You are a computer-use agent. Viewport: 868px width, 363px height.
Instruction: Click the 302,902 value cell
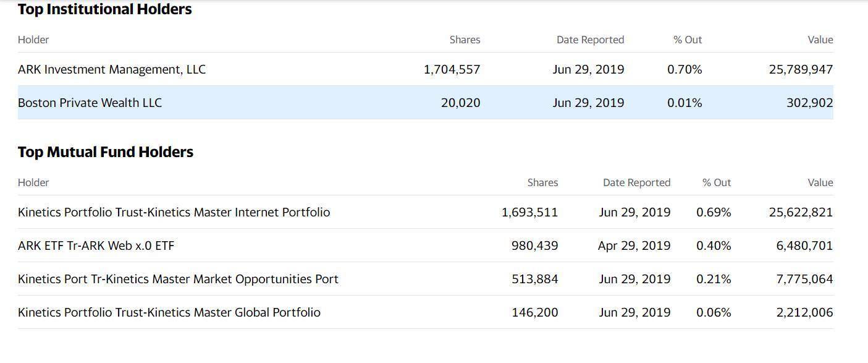point(809,103)
